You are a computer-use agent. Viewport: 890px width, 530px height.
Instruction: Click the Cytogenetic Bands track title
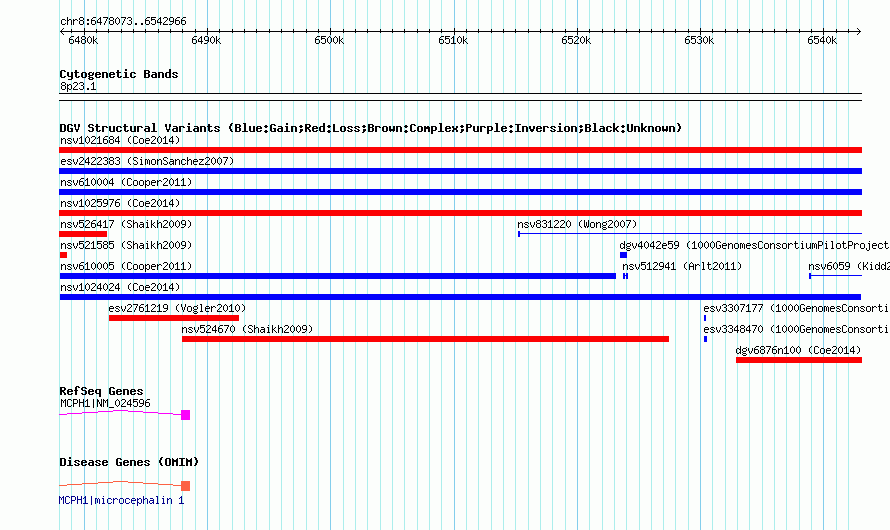pyautogui.click(x=119, y=74)
